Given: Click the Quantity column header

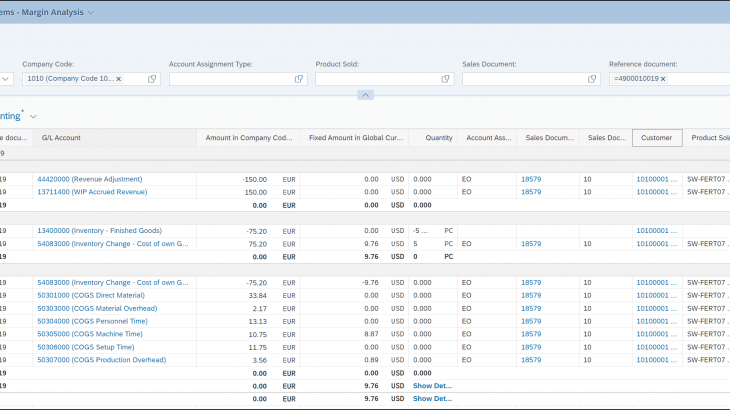Looking at the screenshot, I should pyautogui.click(x=438, y=138).
